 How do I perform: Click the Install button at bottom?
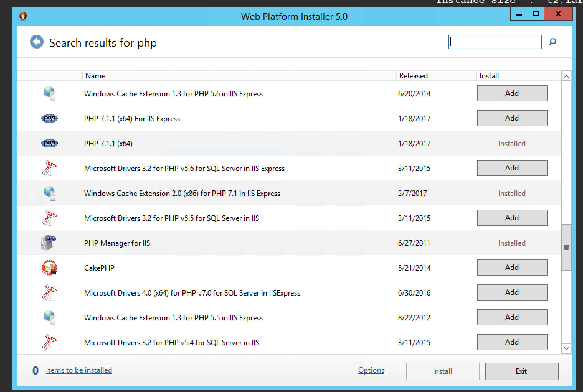pyautogui.click(x=443, y=371)
